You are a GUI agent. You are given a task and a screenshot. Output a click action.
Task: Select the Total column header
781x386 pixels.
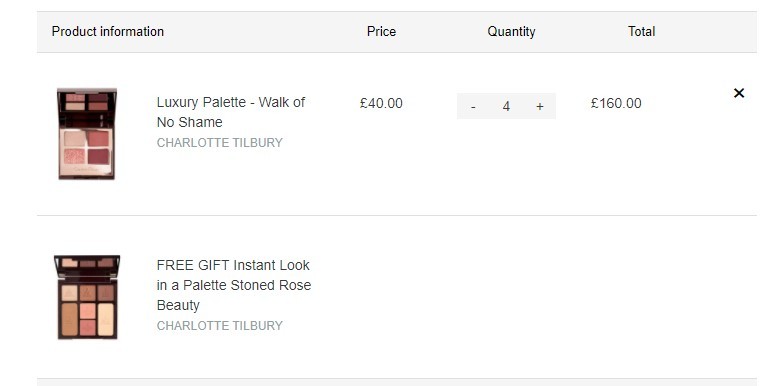click(x=641, y=31)
